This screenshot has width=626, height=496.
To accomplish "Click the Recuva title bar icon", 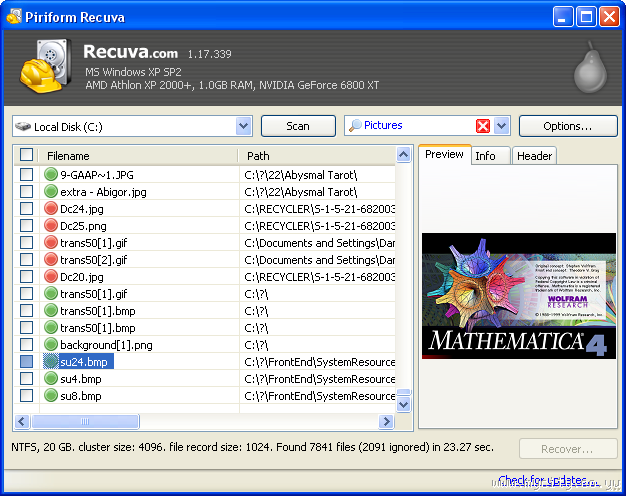I will [14, 16].
